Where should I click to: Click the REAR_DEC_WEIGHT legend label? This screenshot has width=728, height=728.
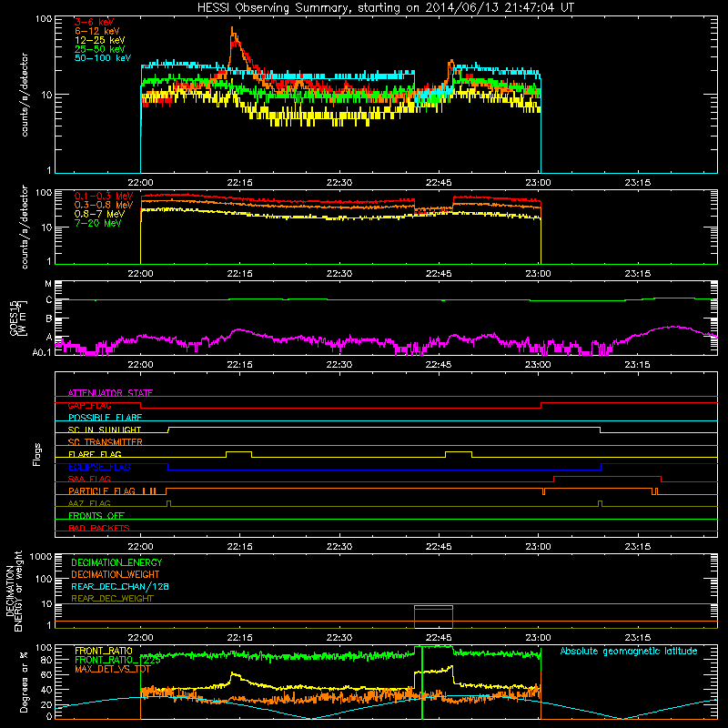(x=112, y=599)
